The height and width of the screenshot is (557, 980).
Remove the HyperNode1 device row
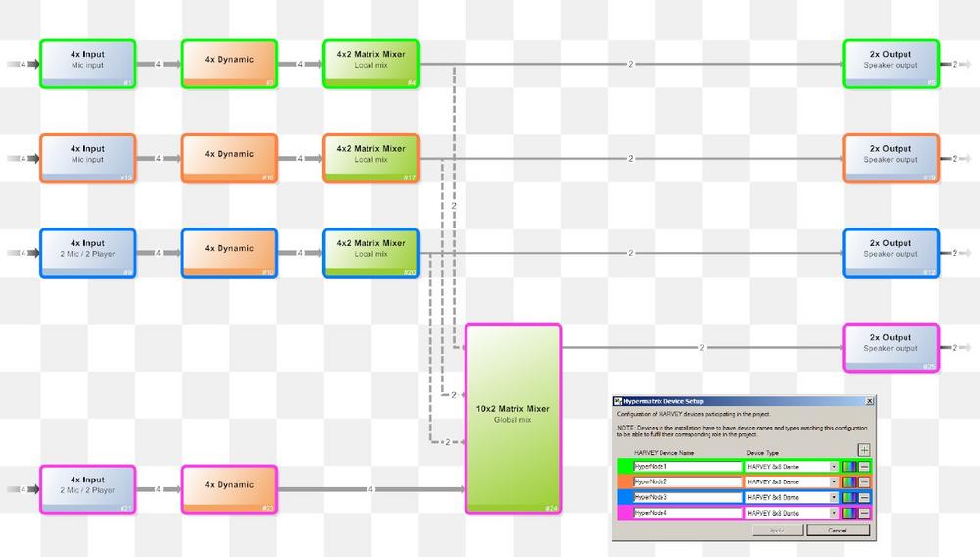pyautogui.click(x=864, y=467)
